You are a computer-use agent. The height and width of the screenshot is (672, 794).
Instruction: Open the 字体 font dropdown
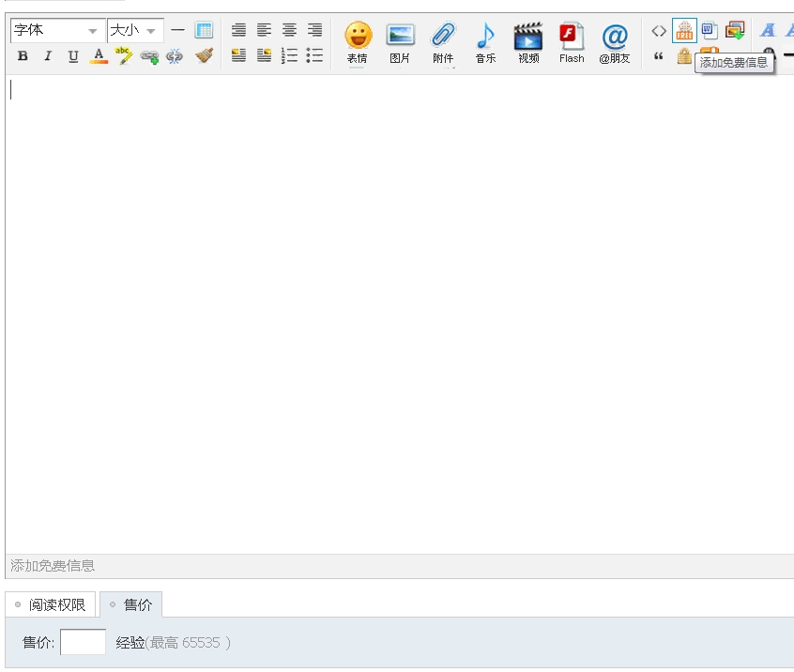coord(57,30)
